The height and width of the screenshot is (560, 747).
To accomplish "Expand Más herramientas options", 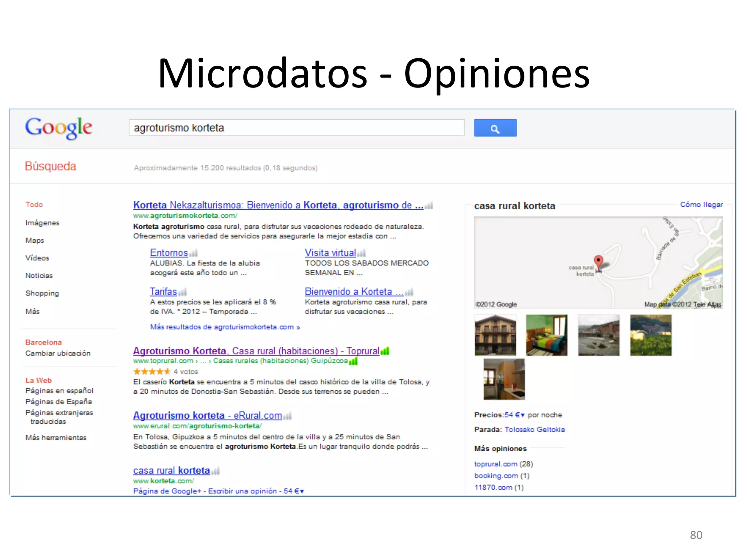I will [x=56, y=437].
